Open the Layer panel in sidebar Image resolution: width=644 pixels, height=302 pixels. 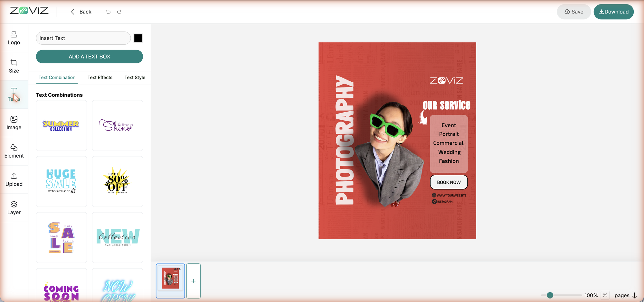coord(14,208)
